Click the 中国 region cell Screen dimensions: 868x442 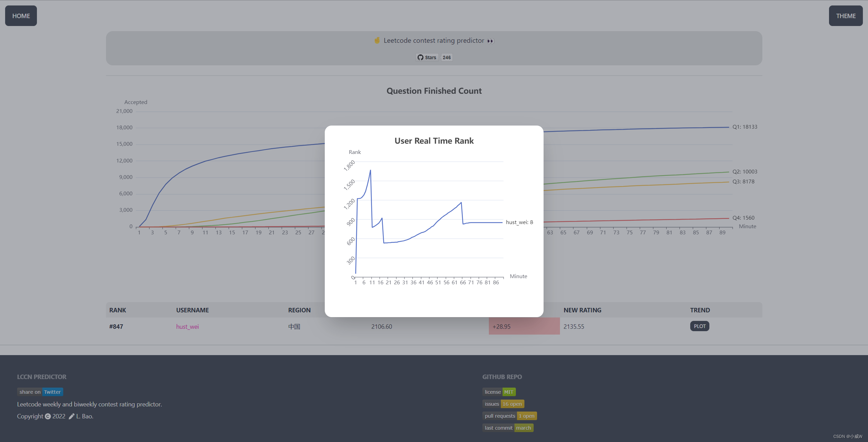pyautogui.click(x=294, y=326)
